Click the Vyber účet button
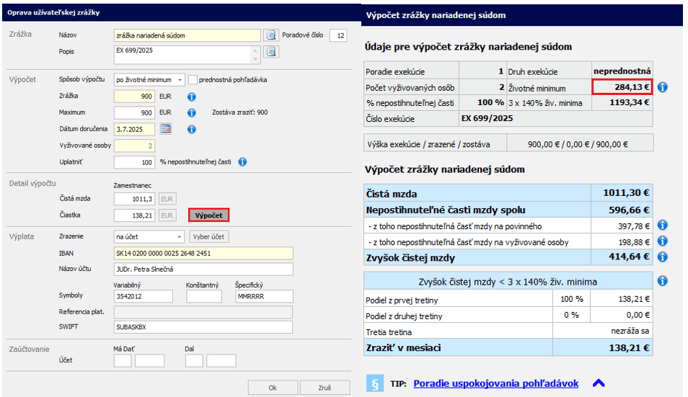Viewport: 688px width, 397px height. (x=209, y=237)
